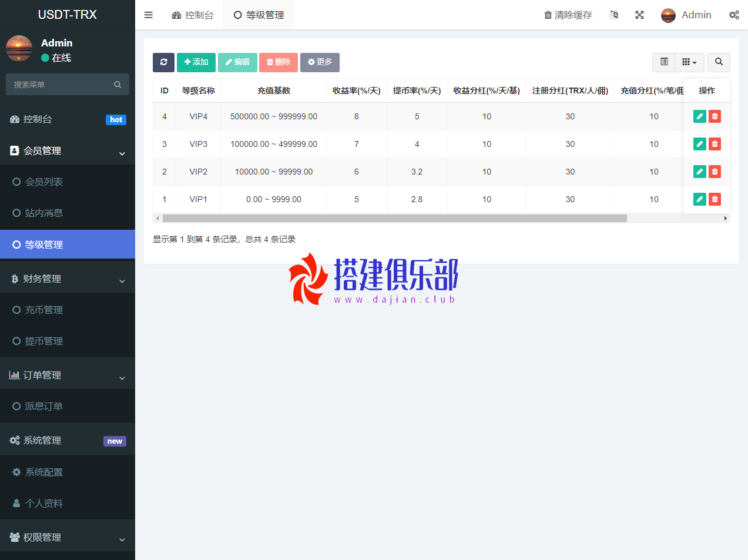Click the 搜索菜单 search input field
Viewport: 748px width, 560px height.
[x=59, y=85]
